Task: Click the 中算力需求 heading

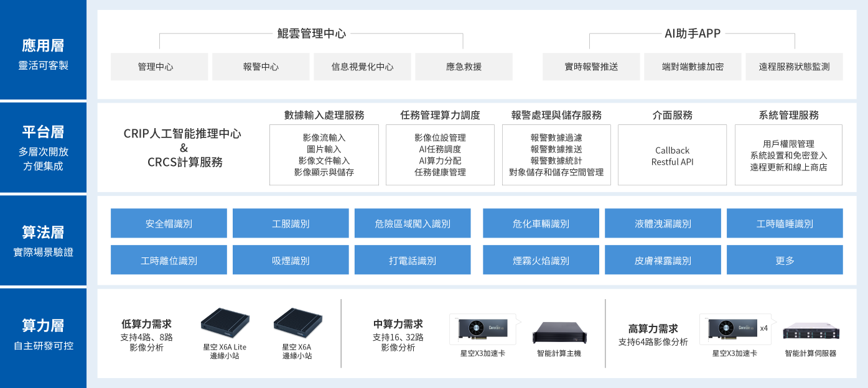Action: coord(398,324)
